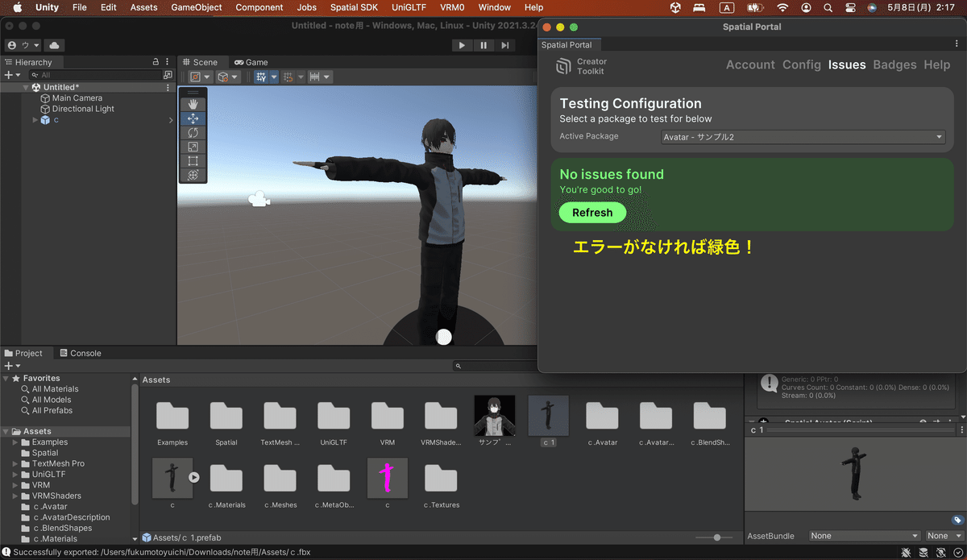Select the pink c asset thumbnail

388,479
